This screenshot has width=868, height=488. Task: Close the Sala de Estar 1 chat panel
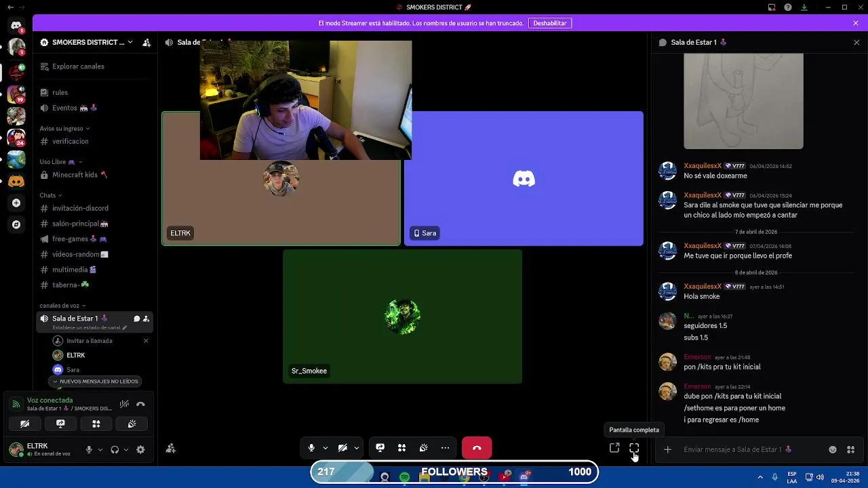pos(856,42)
